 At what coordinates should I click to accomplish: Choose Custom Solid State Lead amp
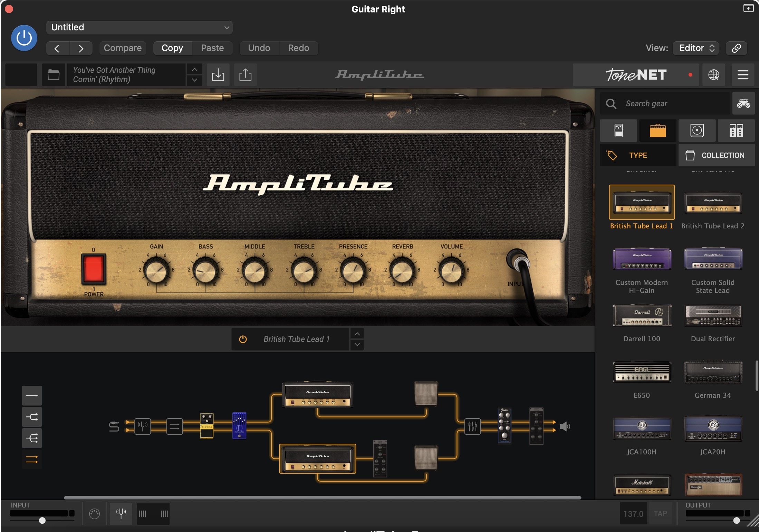pyautogui.click(x=713, y=259)
